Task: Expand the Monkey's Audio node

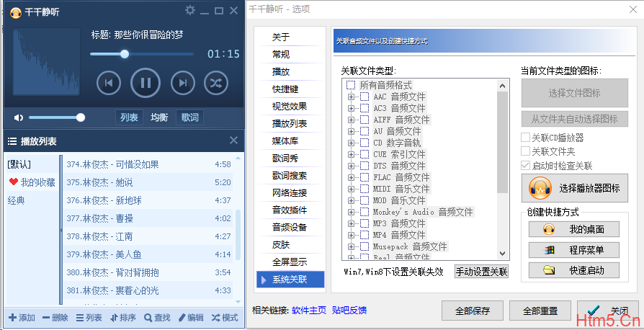Action: (x=351, y=212)
